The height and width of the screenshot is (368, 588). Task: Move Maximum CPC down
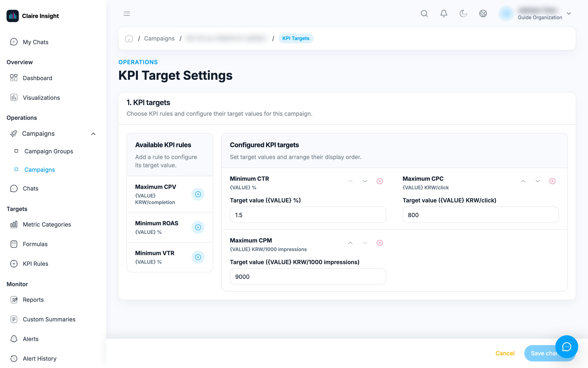tap(537, 181)
